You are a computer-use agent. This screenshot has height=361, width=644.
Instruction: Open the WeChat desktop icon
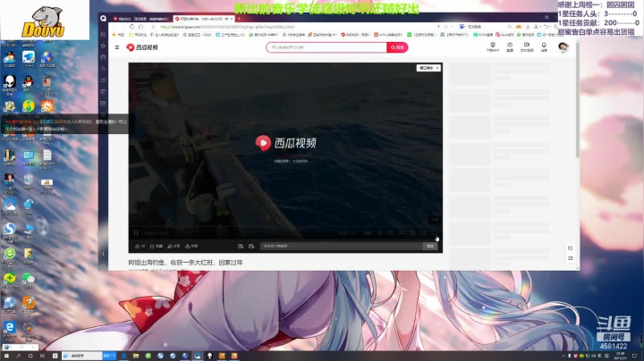coord(28,280)
